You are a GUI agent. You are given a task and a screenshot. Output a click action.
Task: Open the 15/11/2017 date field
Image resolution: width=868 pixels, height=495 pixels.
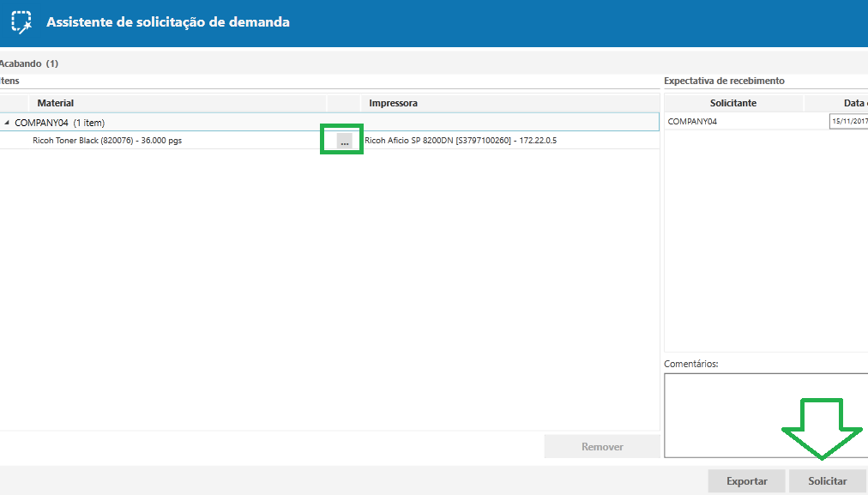point(848,122)
